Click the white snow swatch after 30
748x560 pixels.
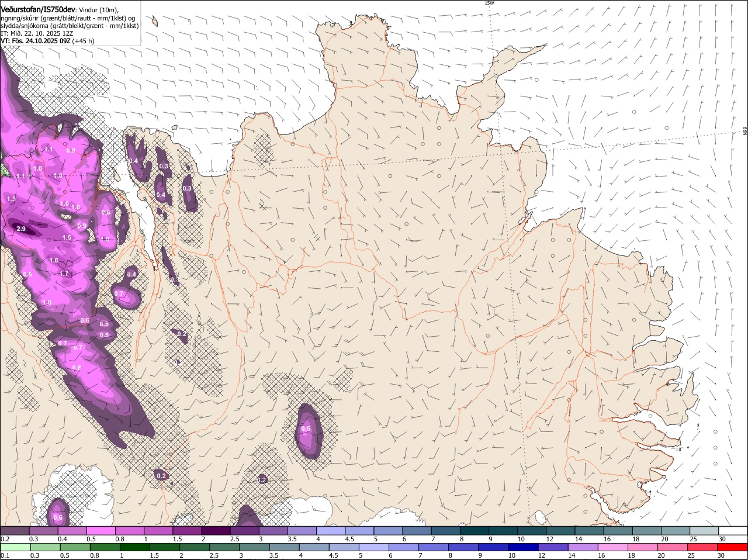tap(733, 530)
